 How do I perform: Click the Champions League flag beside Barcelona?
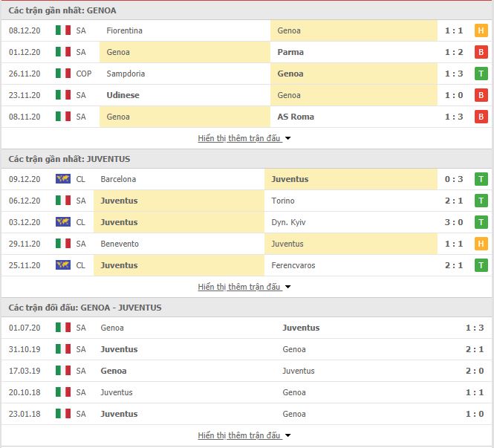pyautogui.click(x=63, y=179)
